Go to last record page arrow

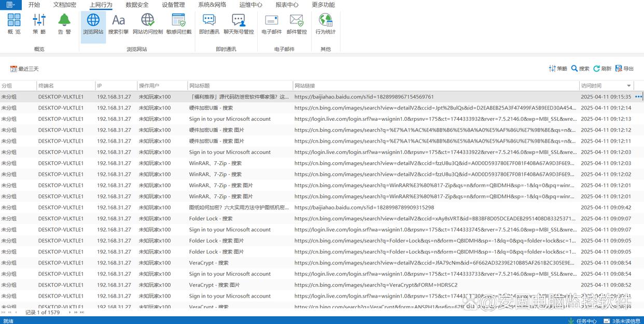81,313
